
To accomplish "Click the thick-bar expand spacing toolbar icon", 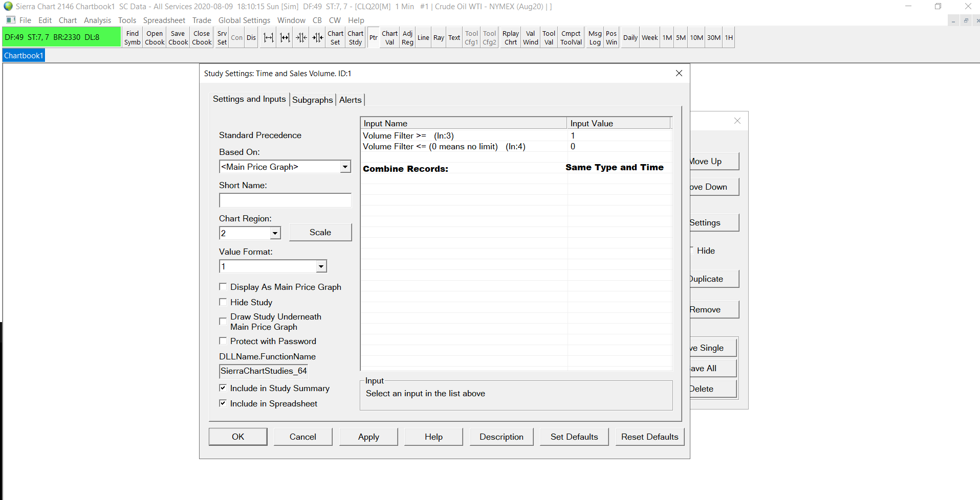I will point(285,38).
